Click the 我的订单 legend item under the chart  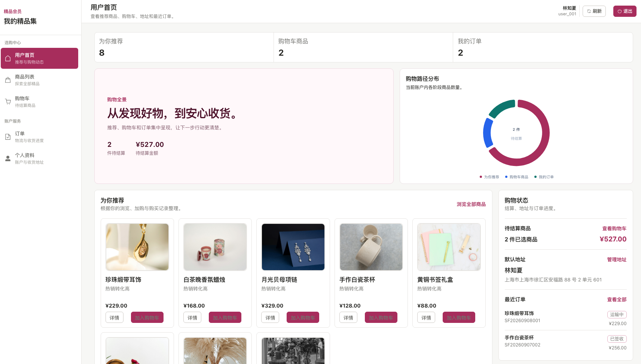[544, 177]
